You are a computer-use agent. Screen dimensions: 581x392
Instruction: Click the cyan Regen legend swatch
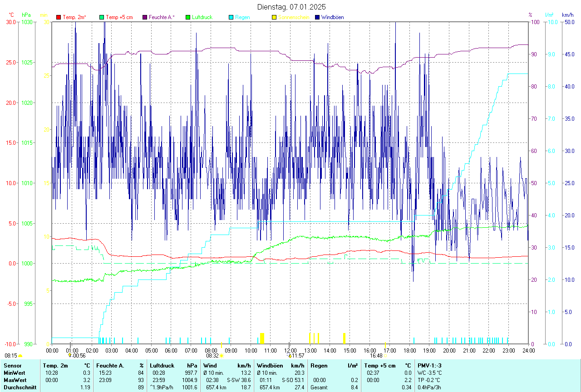231,17
